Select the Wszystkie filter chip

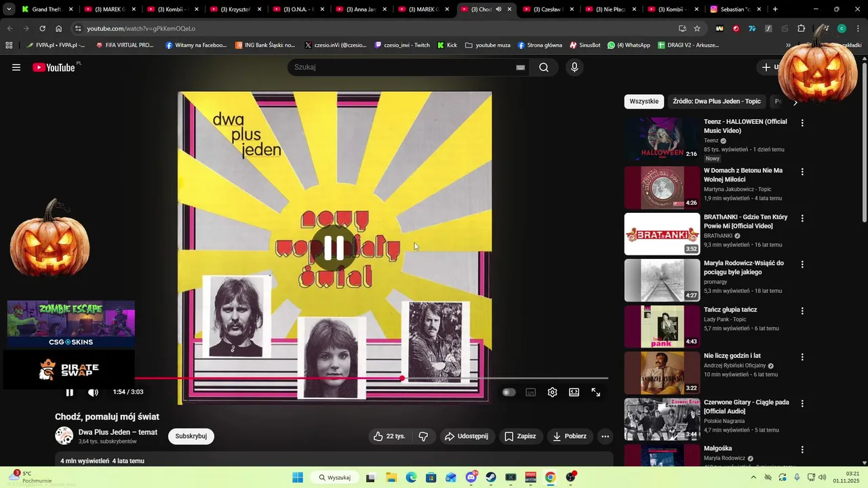click(644, 102)
